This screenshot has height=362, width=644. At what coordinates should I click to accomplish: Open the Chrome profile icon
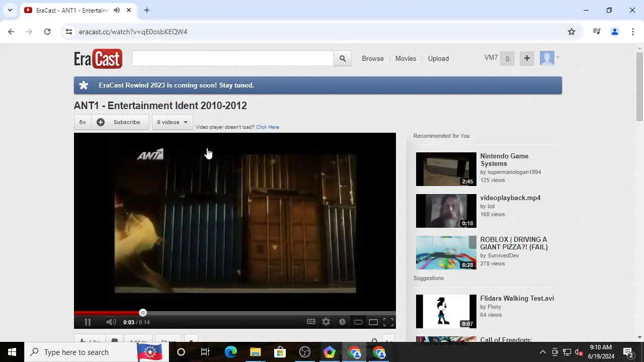coord(615,32)
